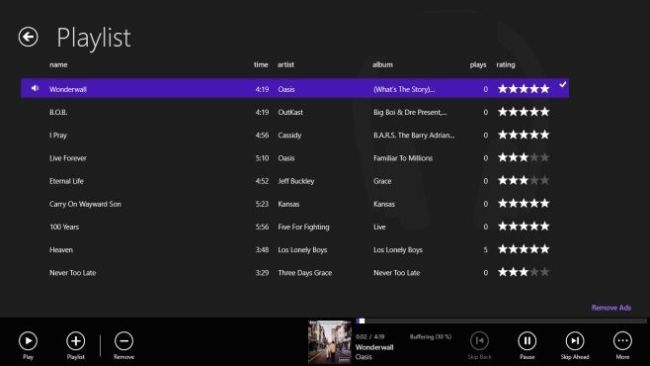Select the song 100 Years
The height and width of the screenshot is (366, 650).
(64, 227)
